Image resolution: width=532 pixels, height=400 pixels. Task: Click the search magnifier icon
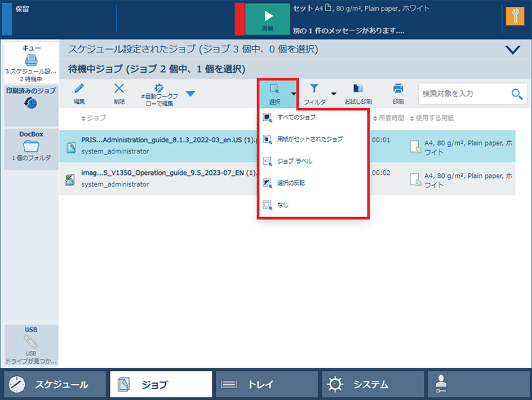516,94
